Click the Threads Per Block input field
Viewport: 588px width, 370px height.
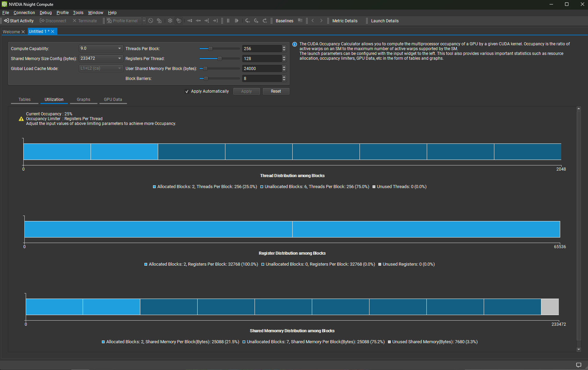(262, 48)
